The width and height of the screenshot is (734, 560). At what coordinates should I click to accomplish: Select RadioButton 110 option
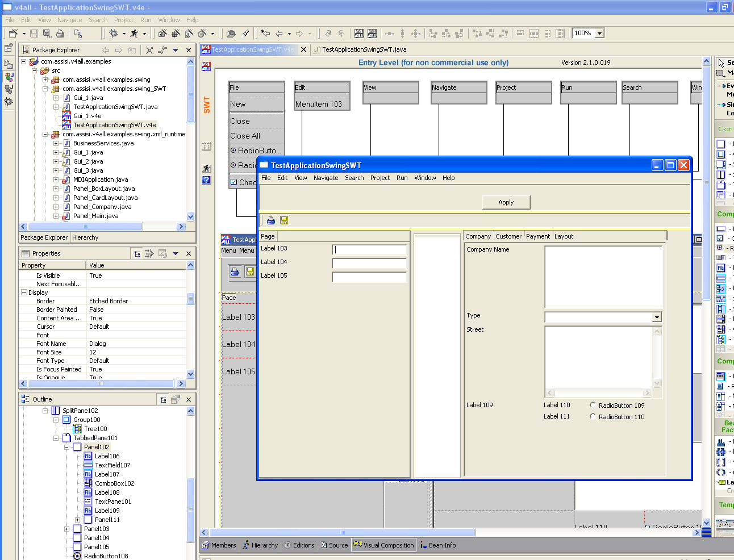pos(593,417)
